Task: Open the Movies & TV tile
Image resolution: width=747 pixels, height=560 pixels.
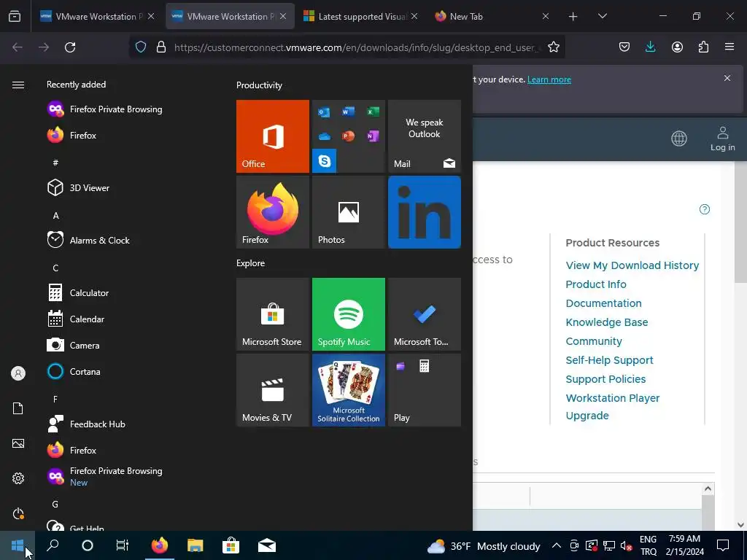Action: click(x=273, y=390)
